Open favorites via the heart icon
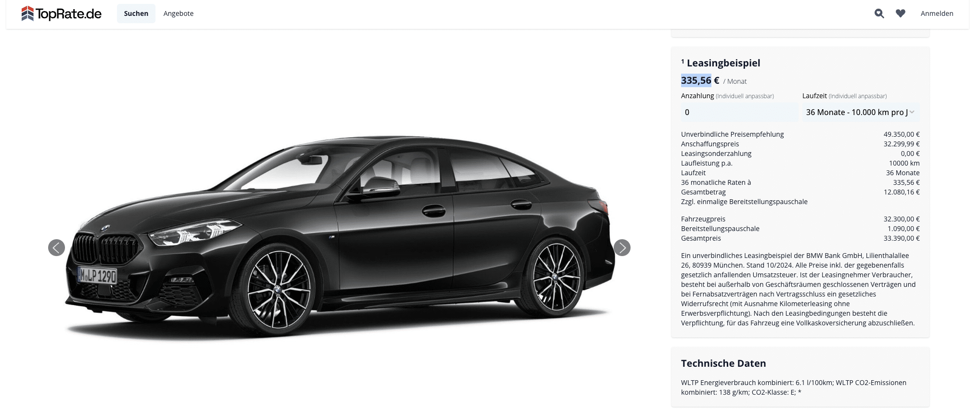This screenshot has width=980, height=412. (x=900, y=13)
